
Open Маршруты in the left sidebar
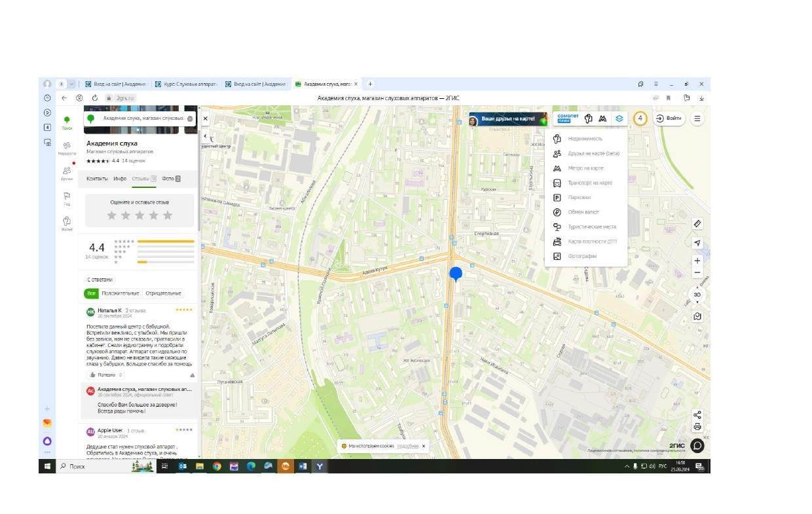(66, 148)
